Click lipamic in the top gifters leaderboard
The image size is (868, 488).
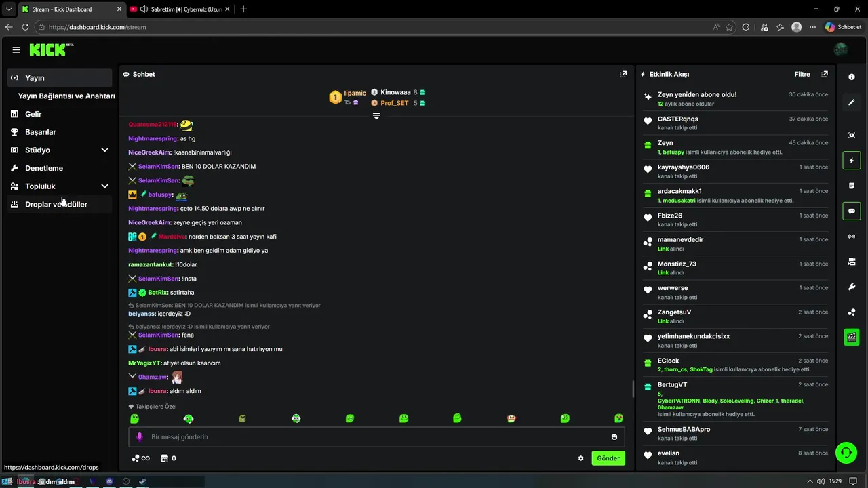coord(355,93)
